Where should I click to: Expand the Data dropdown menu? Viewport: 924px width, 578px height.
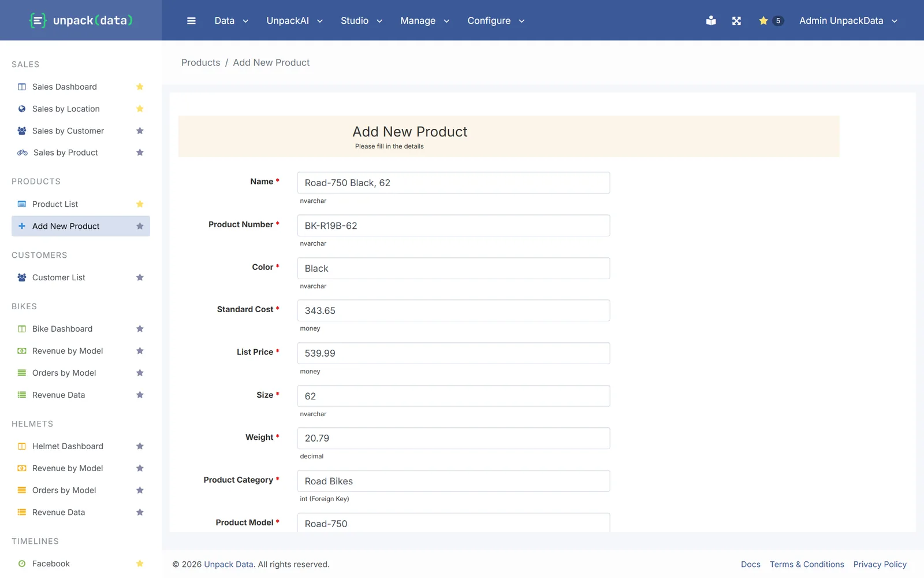232,21
